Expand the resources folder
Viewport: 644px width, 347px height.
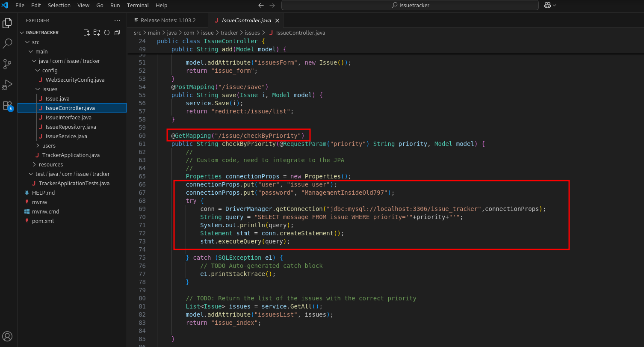(x=50, y=164)
